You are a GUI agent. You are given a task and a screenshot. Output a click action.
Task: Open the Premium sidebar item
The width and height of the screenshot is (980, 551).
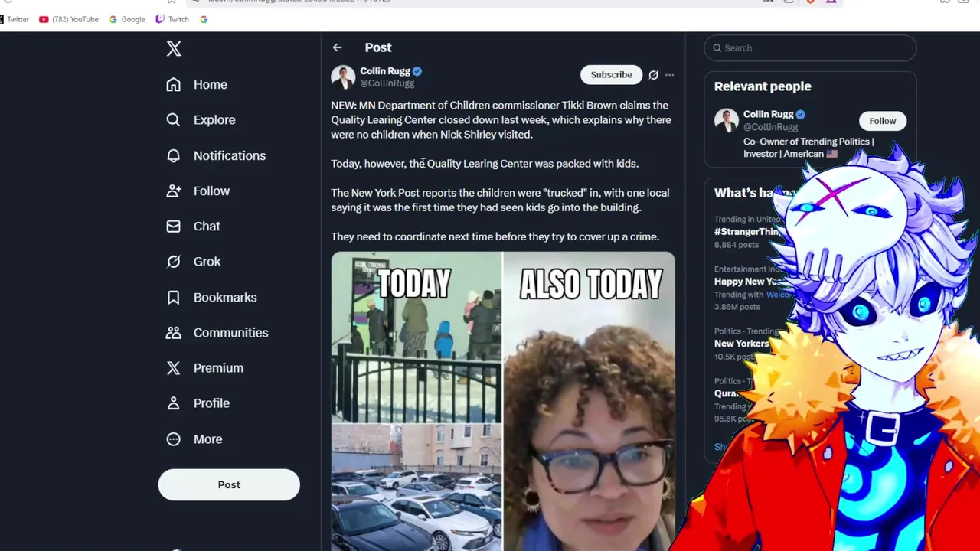pos(204,367)
